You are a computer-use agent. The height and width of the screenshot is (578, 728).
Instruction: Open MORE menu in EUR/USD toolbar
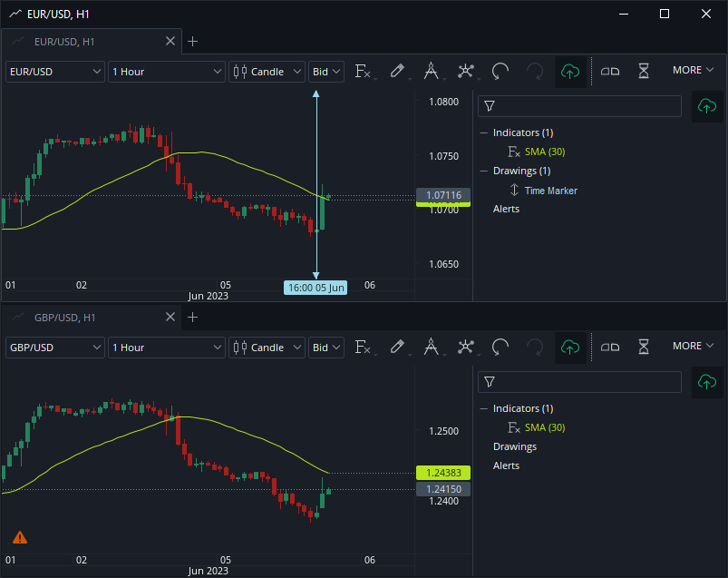(x=693, y=70)
